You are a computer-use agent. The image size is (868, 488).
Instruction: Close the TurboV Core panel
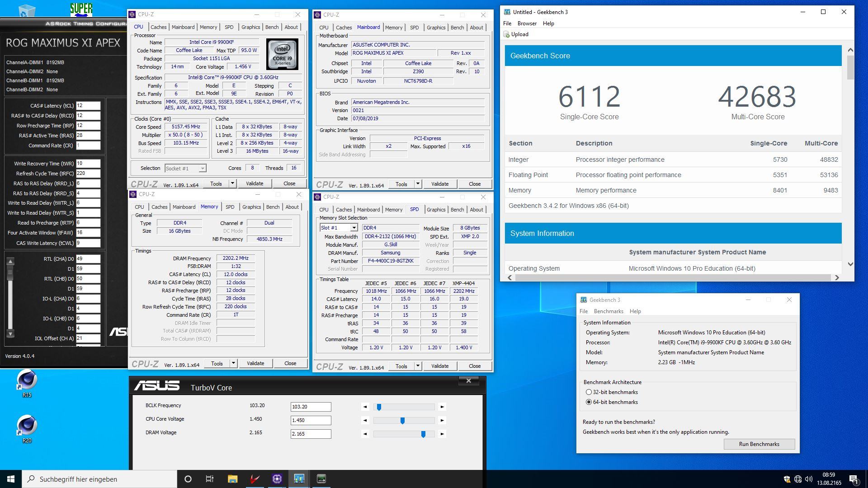tap(469, 381)
